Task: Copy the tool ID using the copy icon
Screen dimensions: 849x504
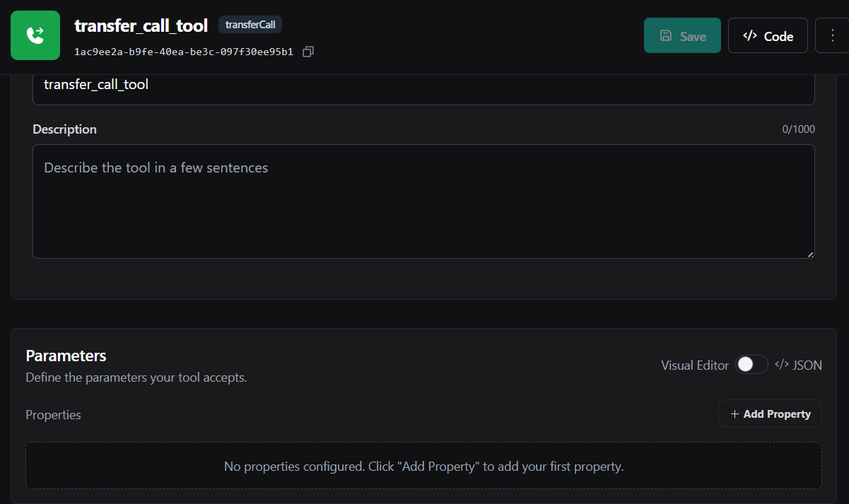Action: click(308, 52)
